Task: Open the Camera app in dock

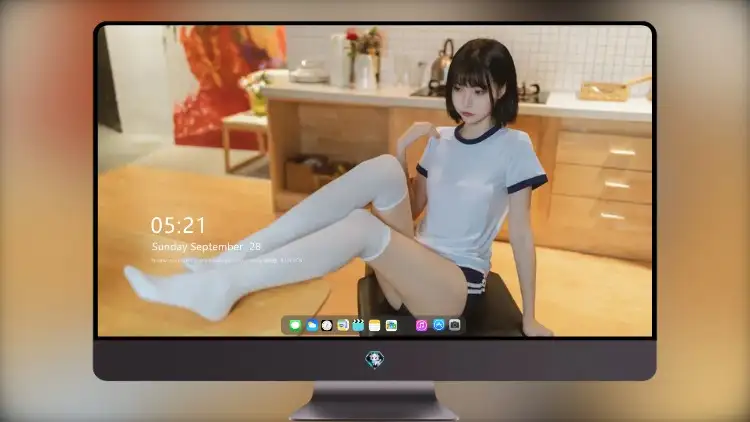Action: [455, 325]
